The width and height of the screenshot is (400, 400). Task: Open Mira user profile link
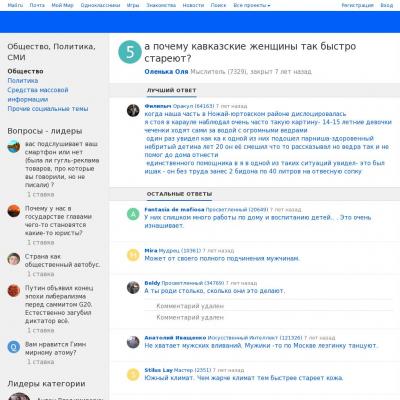coord(151,250)
